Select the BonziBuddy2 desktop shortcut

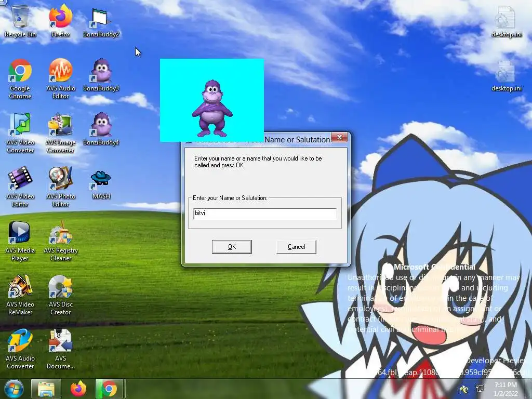[101, 22]
